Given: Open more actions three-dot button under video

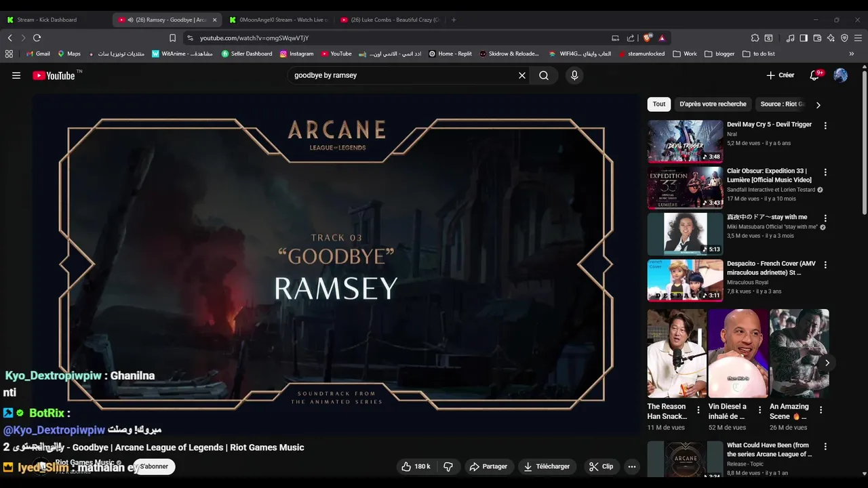Looking at the screenshot, I should 632,466.
